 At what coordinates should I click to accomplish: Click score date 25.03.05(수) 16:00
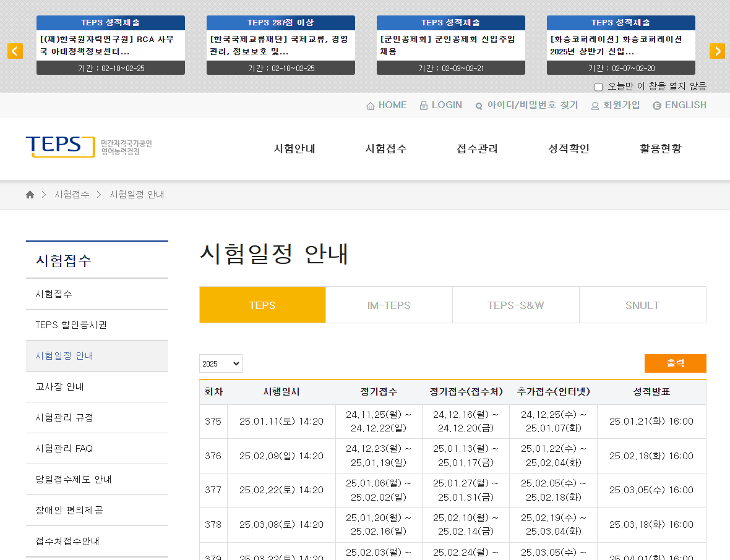click(x=651, y=490)
